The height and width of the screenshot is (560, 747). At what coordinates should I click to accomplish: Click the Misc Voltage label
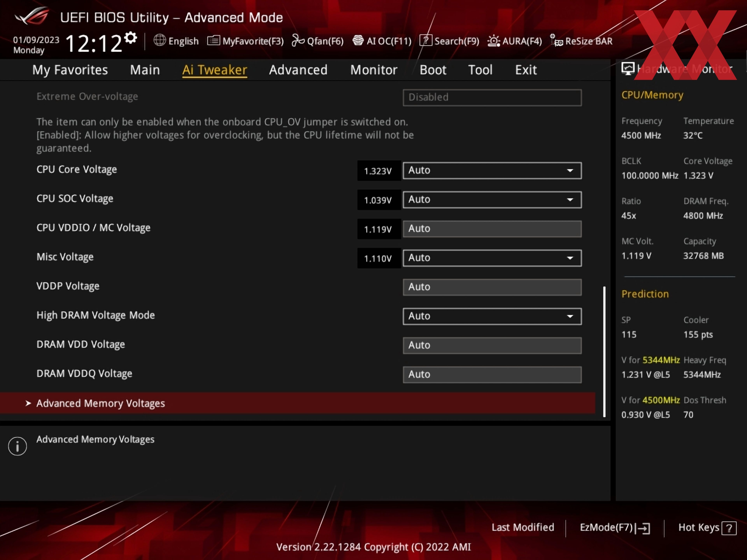(x=65, y=257)
